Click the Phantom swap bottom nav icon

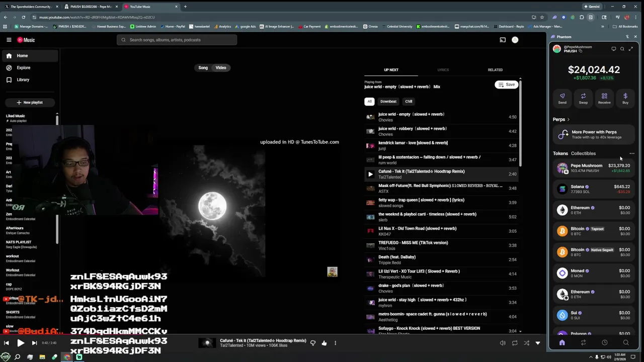tap(583, 343)
